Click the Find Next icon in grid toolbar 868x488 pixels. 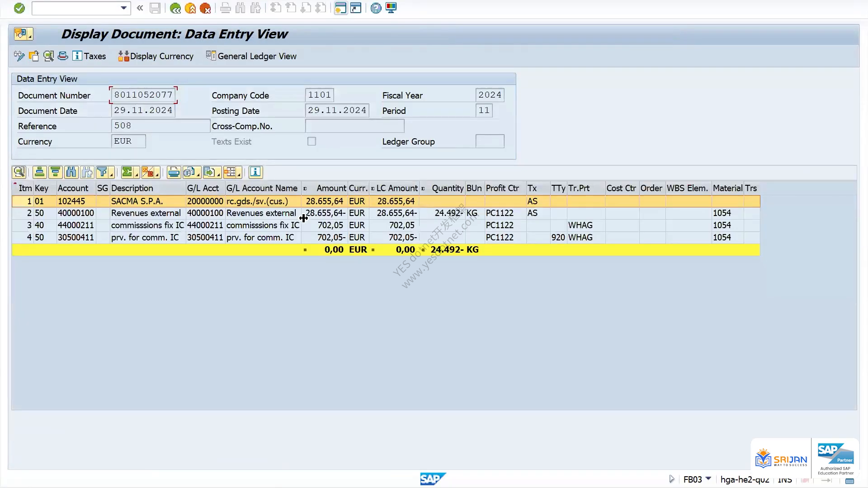click(87, 172)
